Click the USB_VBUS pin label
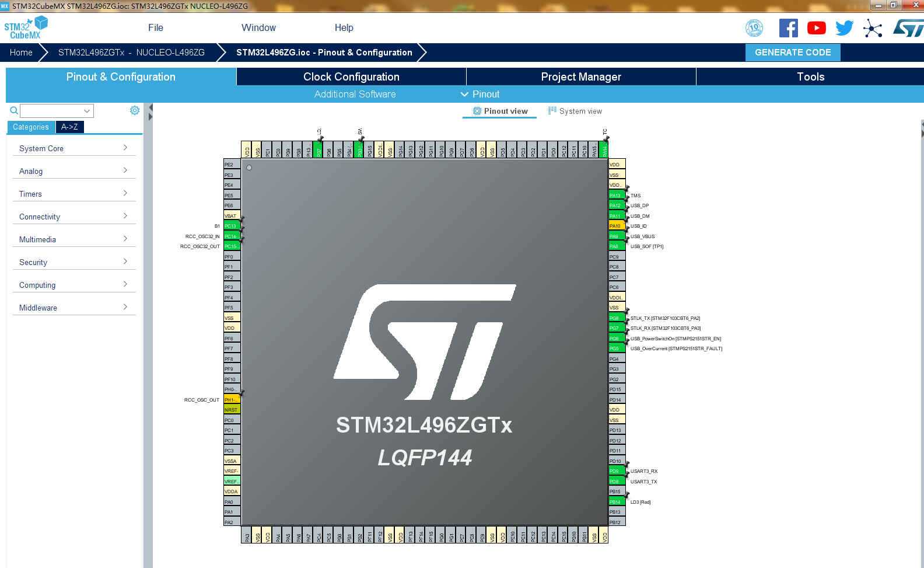Image resolution: width=924 pixels, height=568 pixels. pyautogui.click(x=642, y=236)
